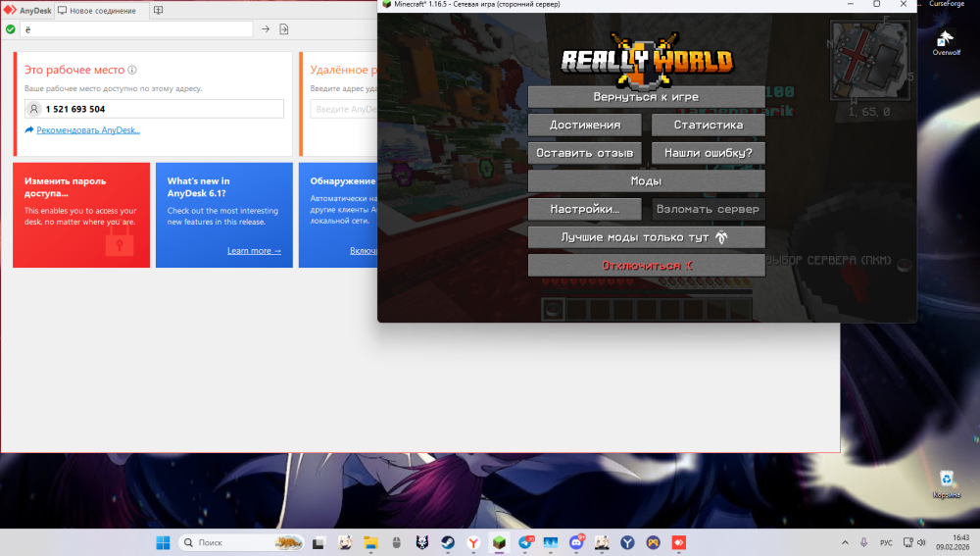980x556 pixels.
Task: Click the connect arrow icon in AnyDesk toolbar
Action: 266,28
